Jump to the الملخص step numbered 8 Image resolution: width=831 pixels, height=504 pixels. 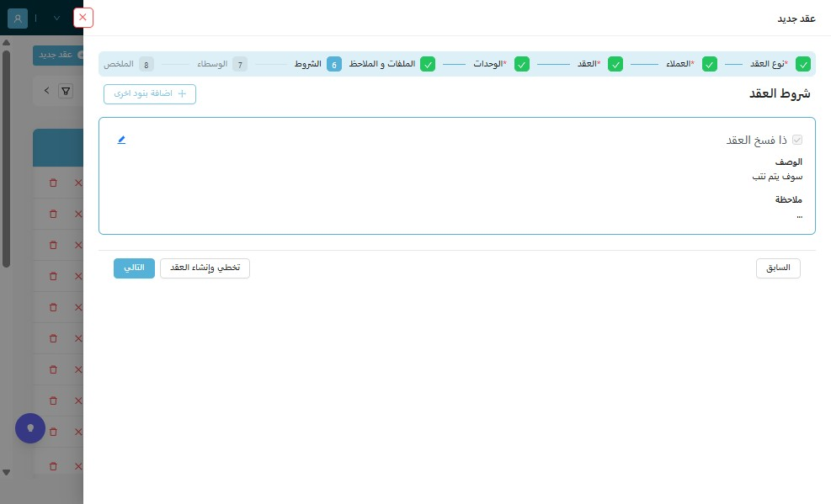129,64
